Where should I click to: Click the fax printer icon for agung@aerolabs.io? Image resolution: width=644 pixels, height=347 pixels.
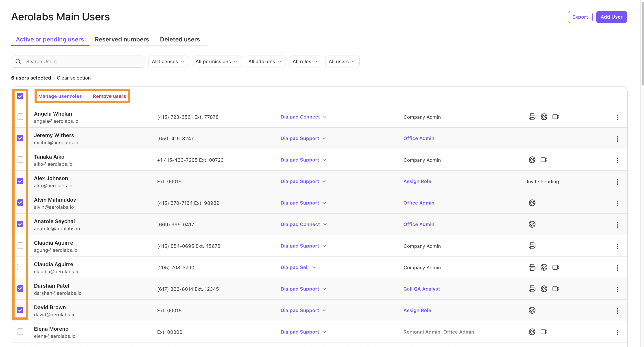[x=532, y=246]
